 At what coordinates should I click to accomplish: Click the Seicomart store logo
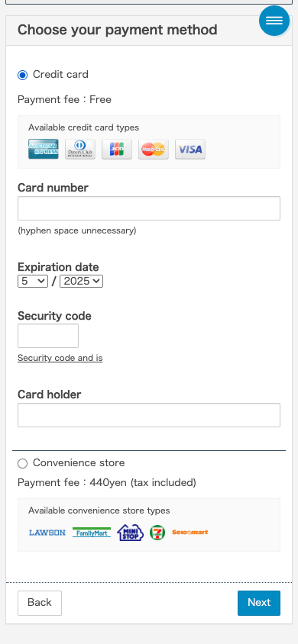pos(190,533)
